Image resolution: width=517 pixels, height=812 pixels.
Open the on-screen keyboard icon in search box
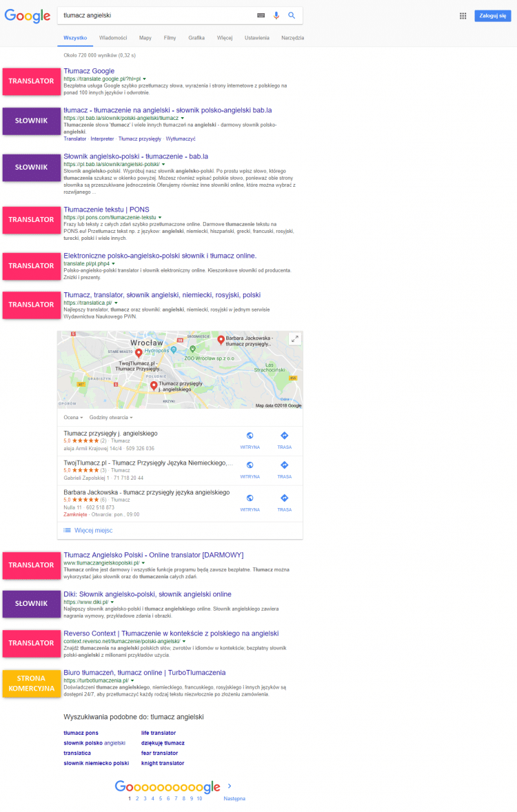click(x=261, y=16)
